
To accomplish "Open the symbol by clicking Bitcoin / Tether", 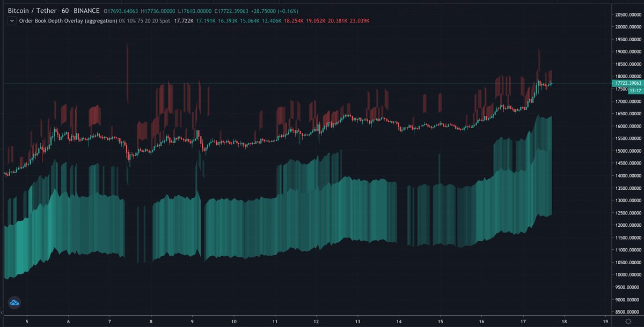I will tap(33, 10).
